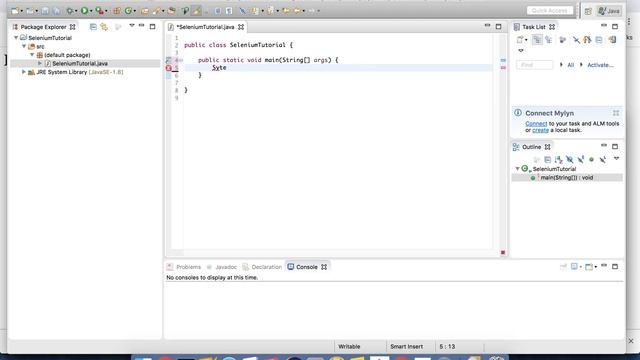The width and height of the screenshot is (640, 360).
Task: Open the Outline view menu arrow
Action: point(616,158)
